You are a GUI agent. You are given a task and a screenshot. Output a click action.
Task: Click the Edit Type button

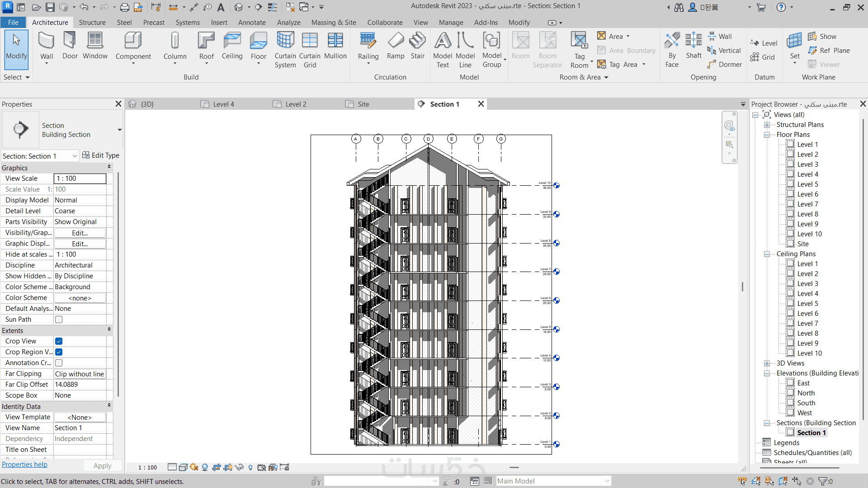pyautogui.click(x=101, y=155)
